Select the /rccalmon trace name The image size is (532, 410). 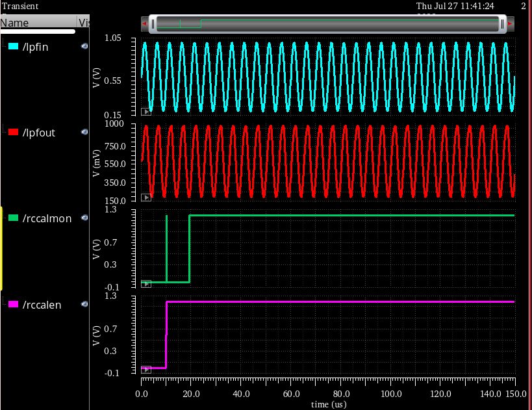47,218
